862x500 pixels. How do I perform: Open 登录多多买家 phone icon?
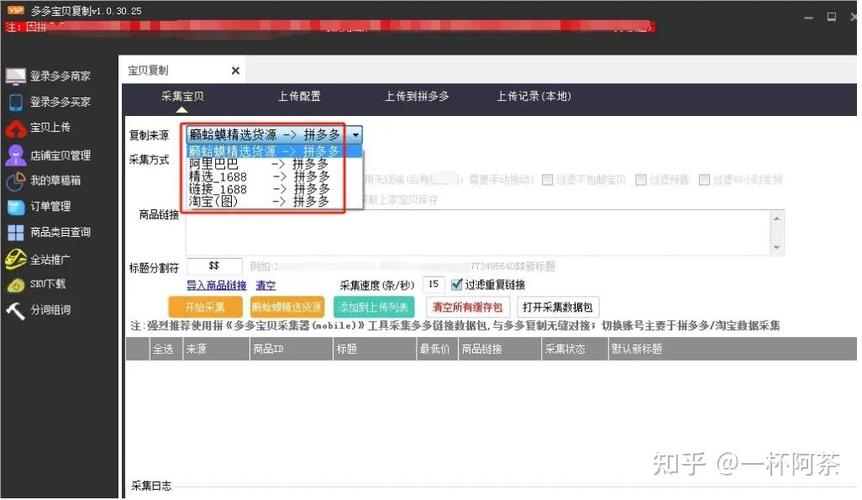tap(15, 102)
